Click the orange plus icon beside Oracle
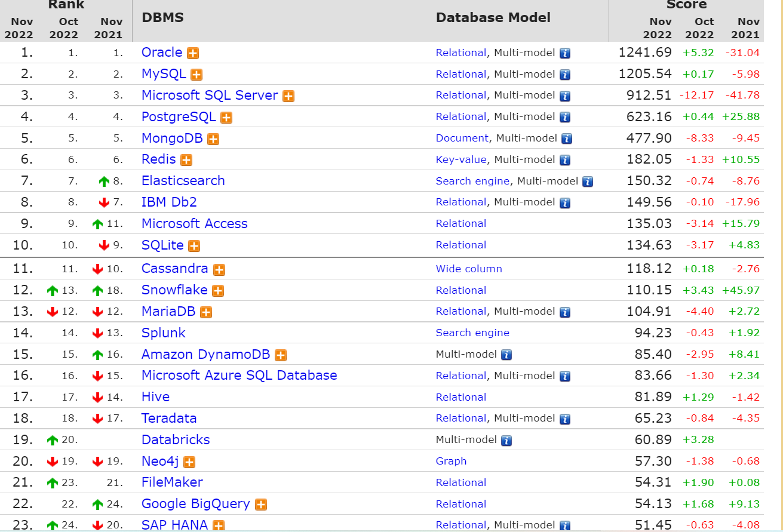 point(193,53)
